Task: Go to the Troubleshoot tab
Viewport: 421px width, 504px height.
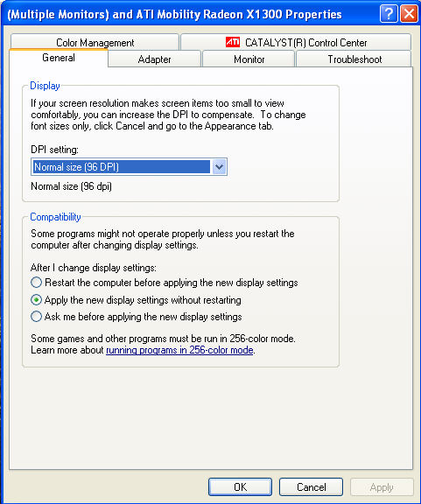Action: (354, 59)
